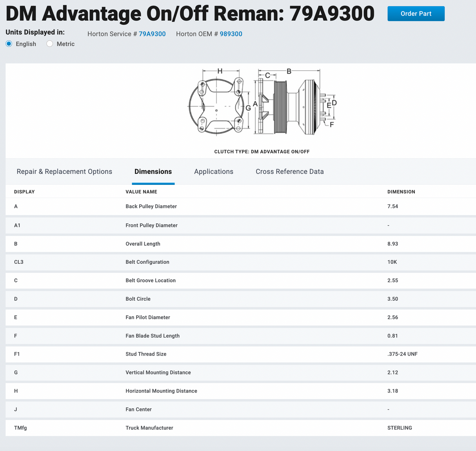
Task: Click the Belt Configuration row
Action: pyautogui.click(x=147, y=262)
